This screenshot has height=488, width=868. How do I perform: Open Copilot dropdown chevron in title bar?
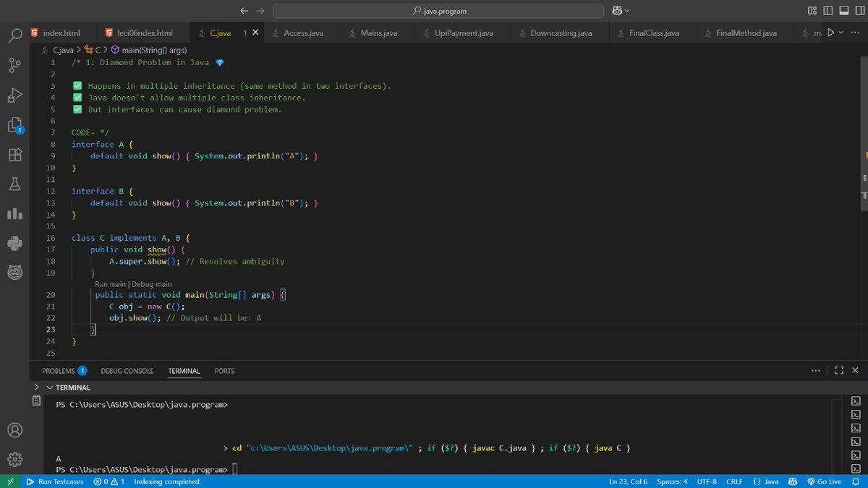tap(626, 11)
